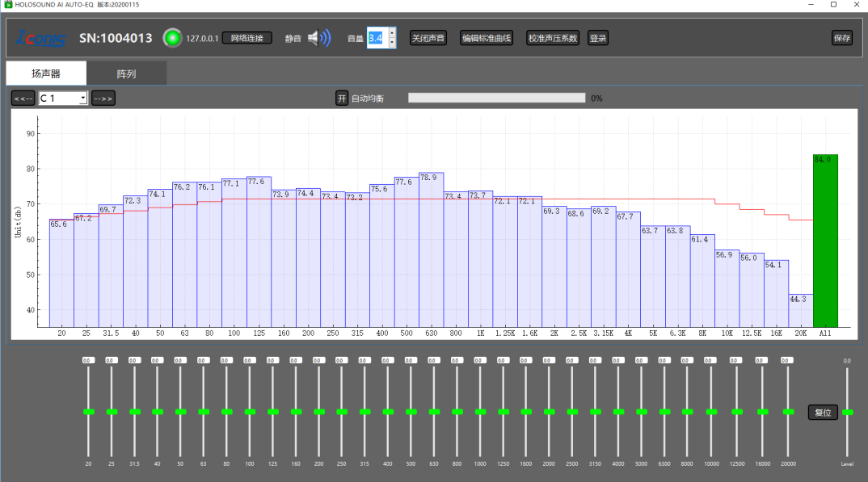Image resolution: width=868 pixels, height=482 pixels.
Task: Switch to the 阵列 tab
Action: point(126,73)
